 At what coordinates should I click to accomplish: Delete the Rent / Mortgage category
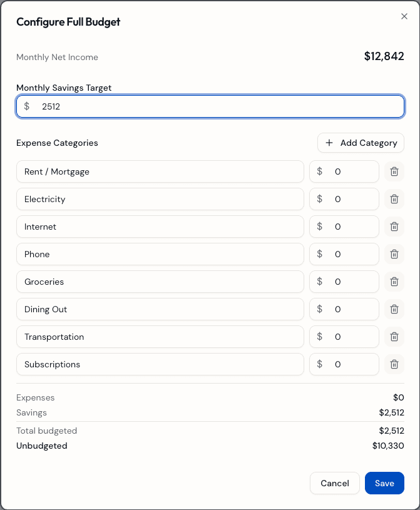pyautogui.click(x=394, y=171)
